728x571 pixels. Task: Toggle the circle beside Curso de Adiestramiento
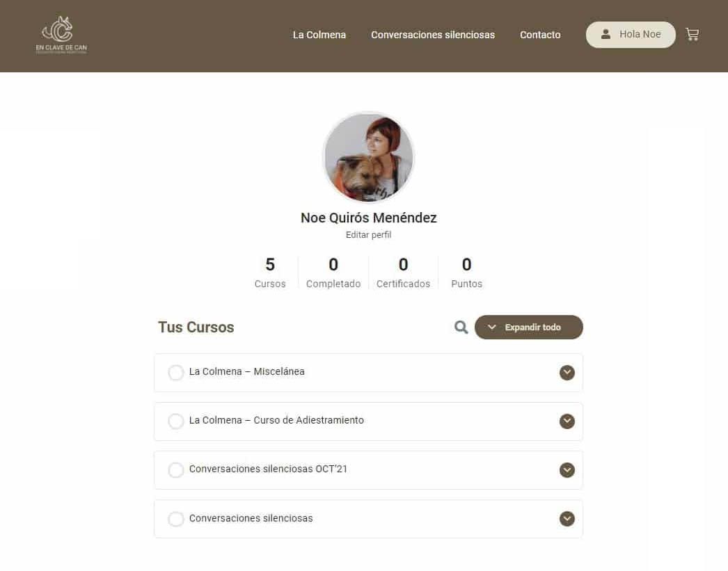176,421
